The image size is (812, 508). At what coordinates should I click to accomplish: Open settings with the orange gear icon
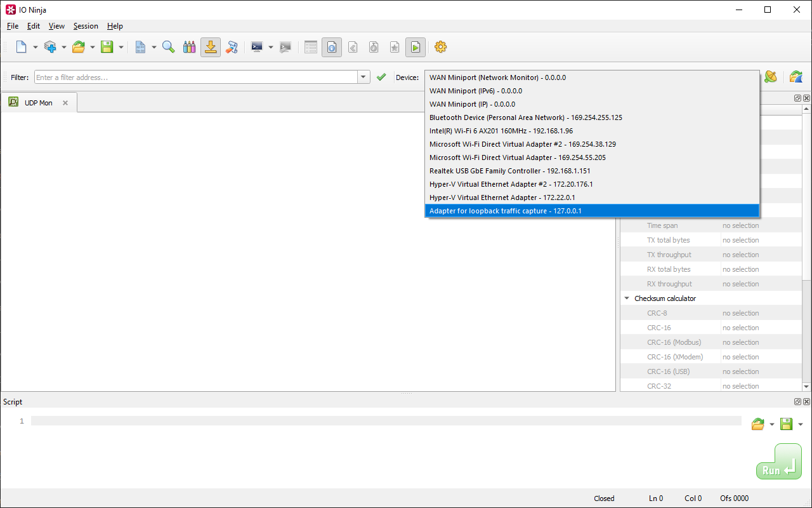pyautogui.click(x=441, y=47)
